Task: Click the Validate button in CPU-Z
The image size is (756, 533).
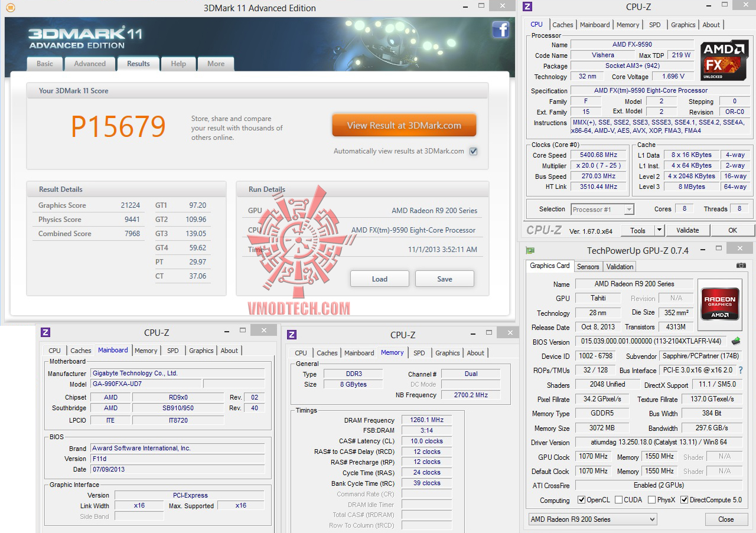Action: 687,230
